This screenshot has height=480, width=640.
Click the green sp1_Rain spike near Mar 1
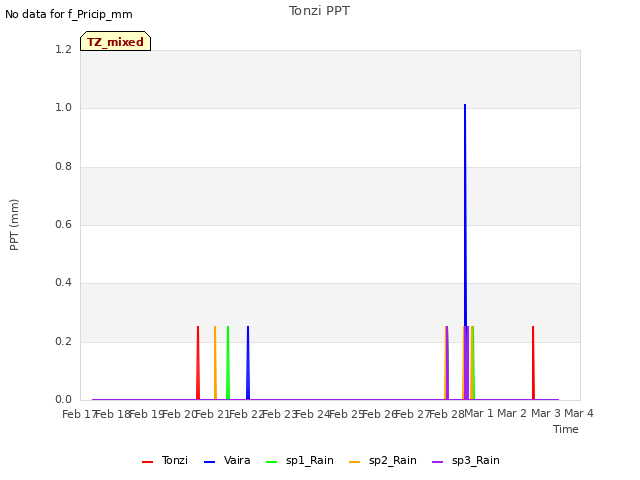[473, 362]
